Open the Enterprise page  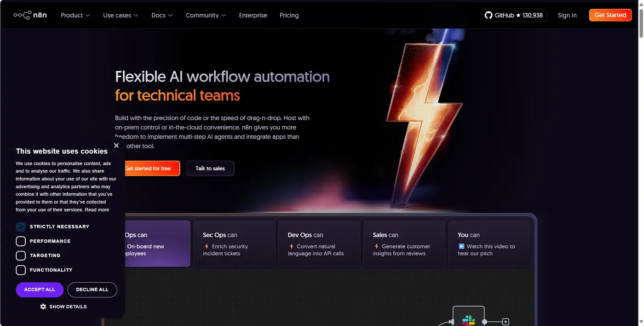tap(253, 15)
